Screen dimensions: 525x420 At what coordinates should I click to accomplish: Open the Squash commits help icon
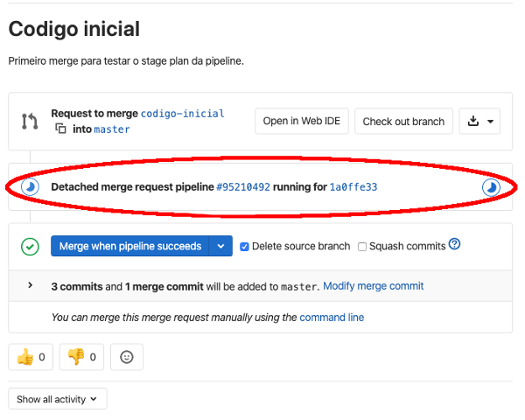(x=455, y=244)
